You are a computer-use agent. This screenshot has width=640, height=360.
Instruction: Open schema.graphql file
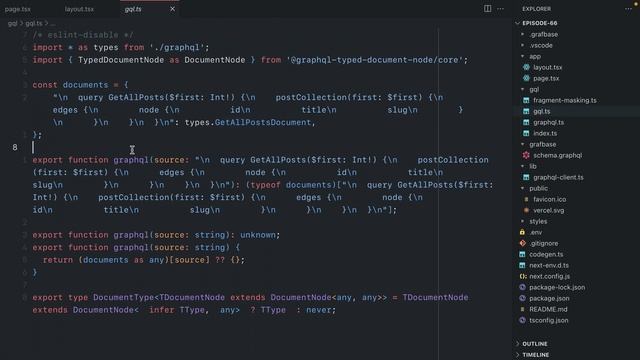coord(558,156)
